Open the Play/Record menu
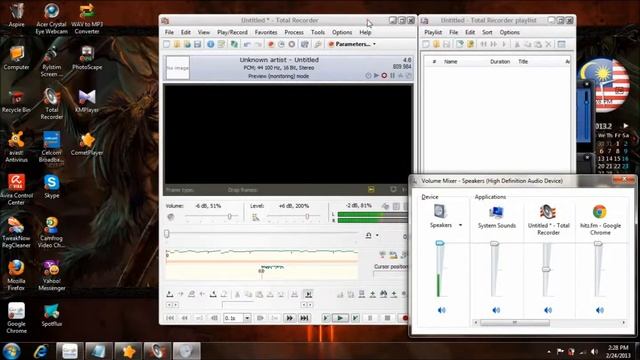Viewport: 640px width, 360px height. [232, 32]
